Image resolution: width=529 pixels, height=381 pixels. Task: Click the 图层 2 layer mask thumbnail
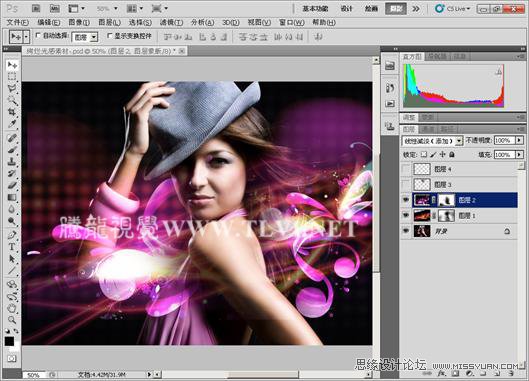[x=446, y=200]
